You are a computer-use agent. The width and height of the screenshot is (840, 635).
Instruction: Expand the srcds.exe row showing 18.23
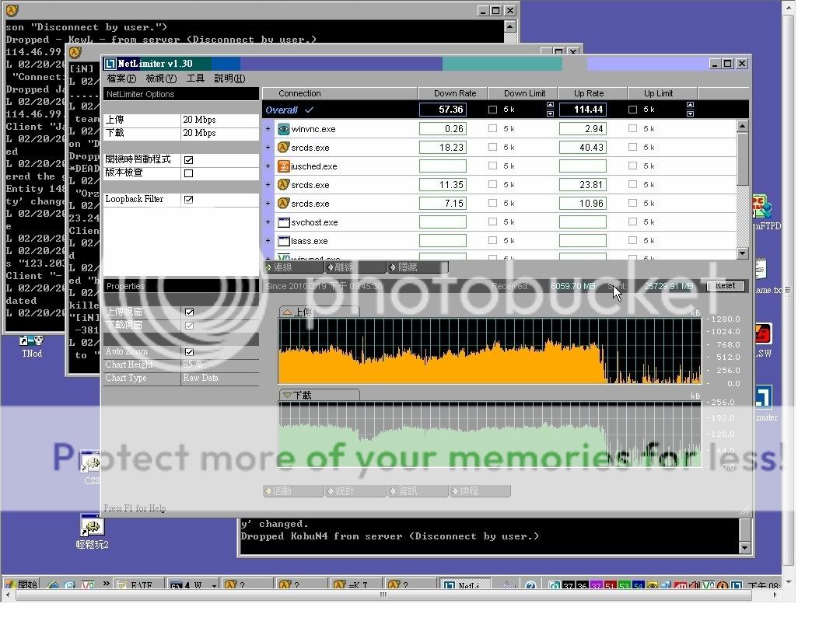point(268,148)
